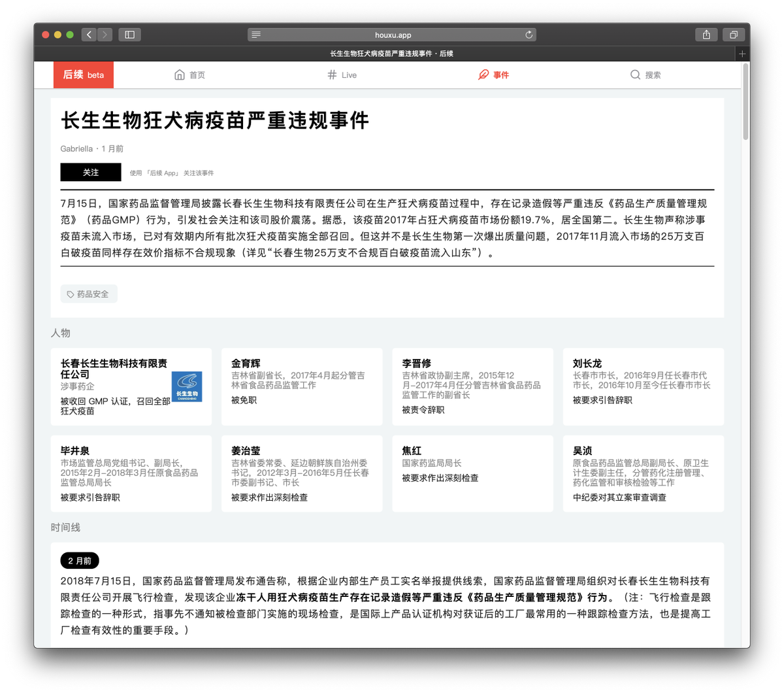
Task: Toggle the Safari sidebar button
Action: pyautogui.click(x=129, y=35)
